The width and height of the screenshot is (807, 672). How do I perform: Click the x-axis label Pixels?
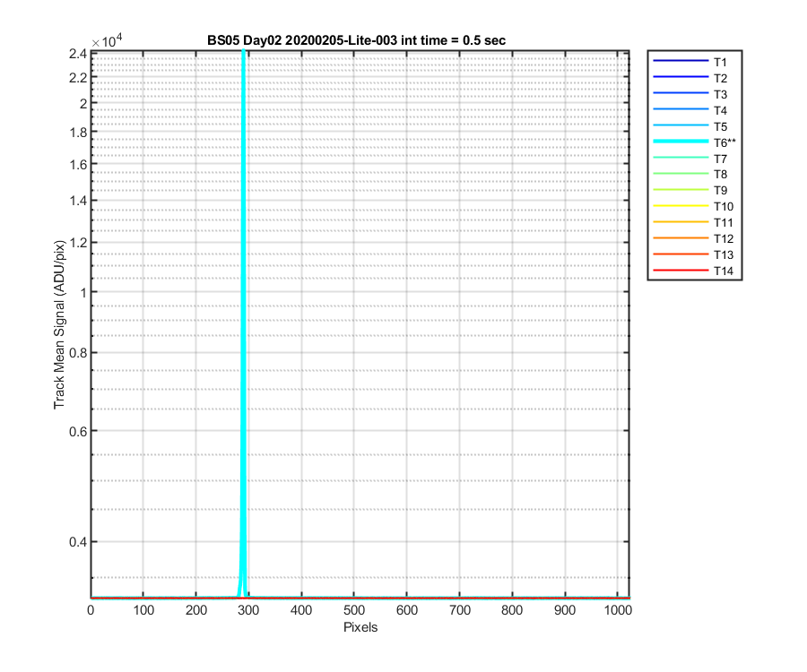point(360,627)
